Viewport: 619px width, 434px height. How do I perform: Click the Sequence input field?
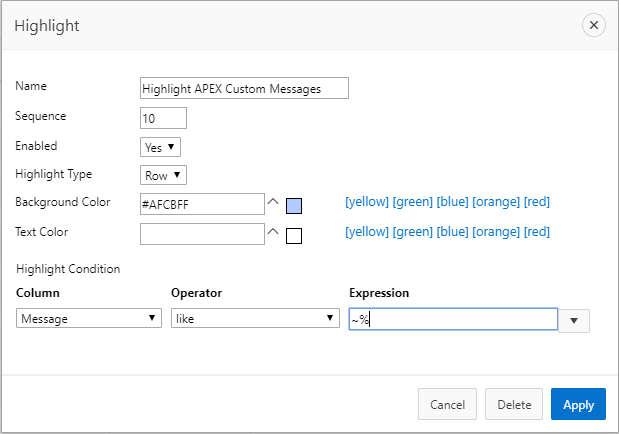pos(163,118)
